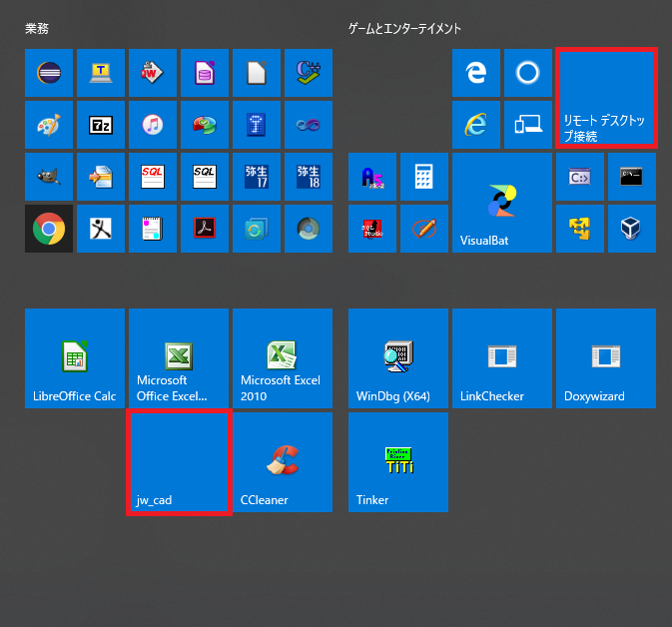This screenshot has width=672, height=627.
Task: Launch the 7z archiver tile
Action: tap(101, 125)
